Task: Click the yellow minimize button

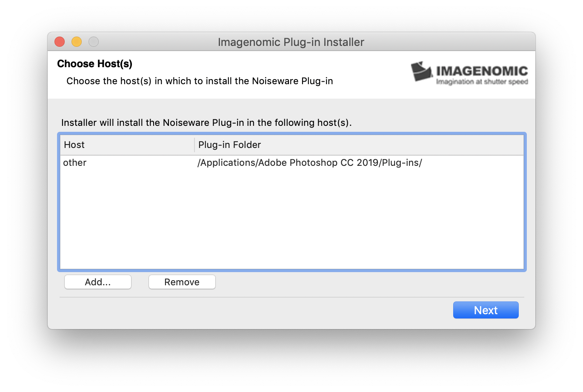Action: tap(77, 42)
